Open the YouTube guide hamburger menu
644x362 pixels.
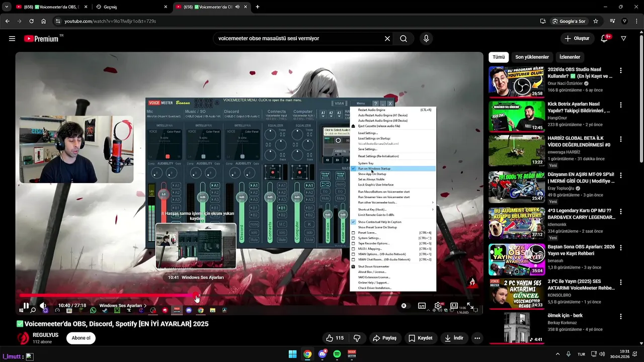[12, 39]
